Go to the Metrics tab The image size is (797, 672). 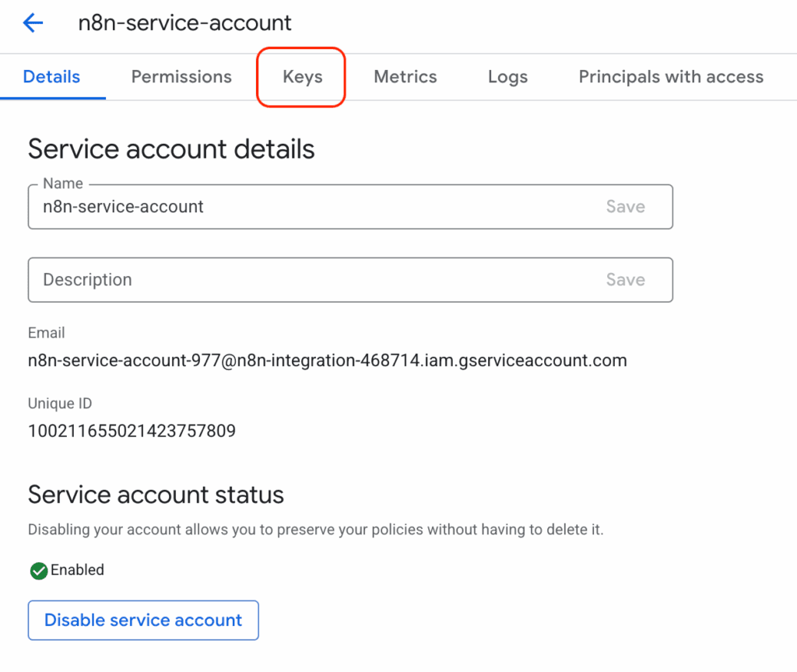(405, 77)
